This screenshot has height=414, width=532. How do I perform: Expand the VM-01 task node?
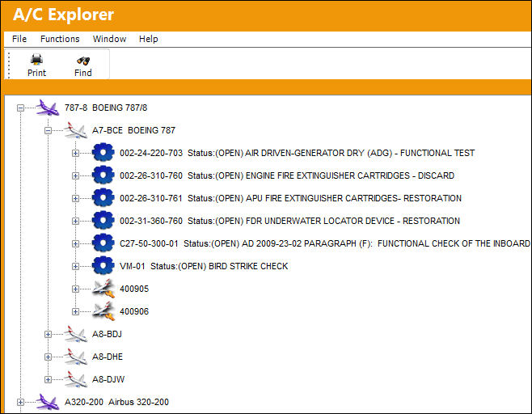pos(76,266)
